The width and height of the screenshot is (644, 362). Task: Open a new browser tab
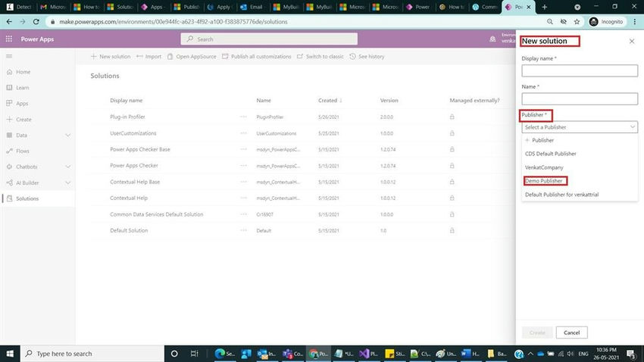(545, 7)
